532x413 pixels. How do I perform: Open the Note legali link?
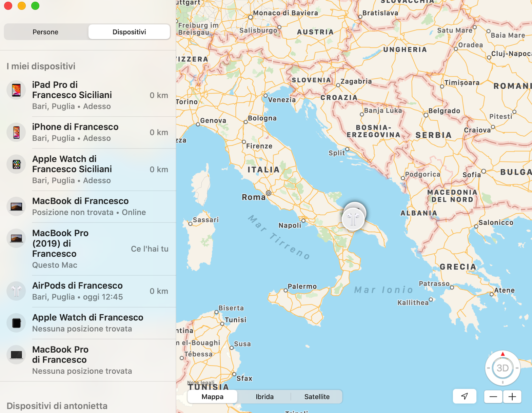tap(201, 382)
